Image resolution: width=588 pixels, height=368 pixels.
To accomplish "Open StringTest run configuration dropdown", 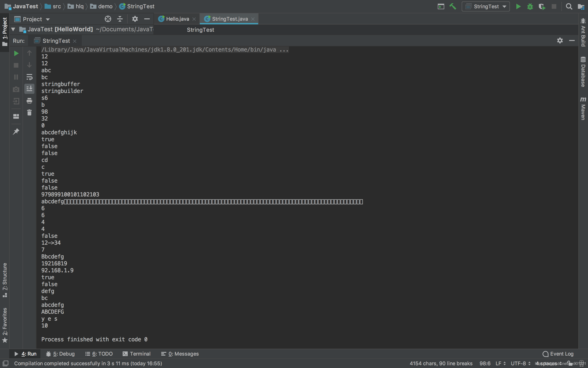I will (x=486, y=6).
